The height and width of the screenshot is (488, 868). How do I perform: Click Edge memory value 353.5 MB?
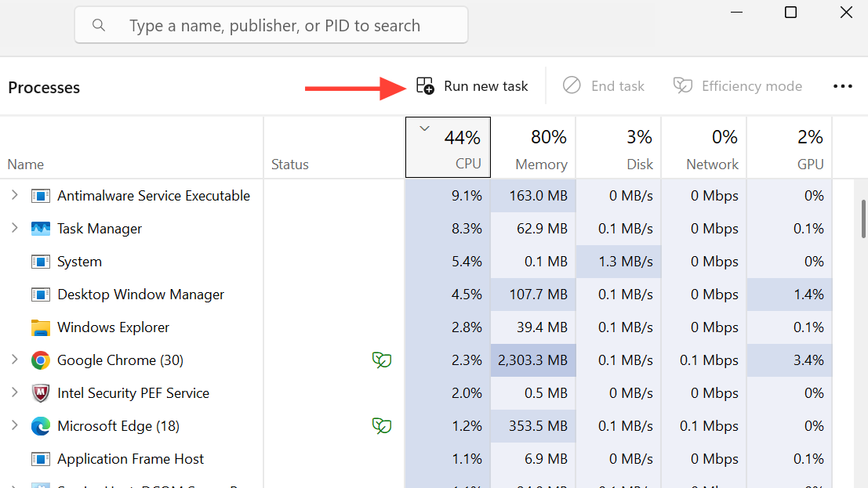pos(538,426)
